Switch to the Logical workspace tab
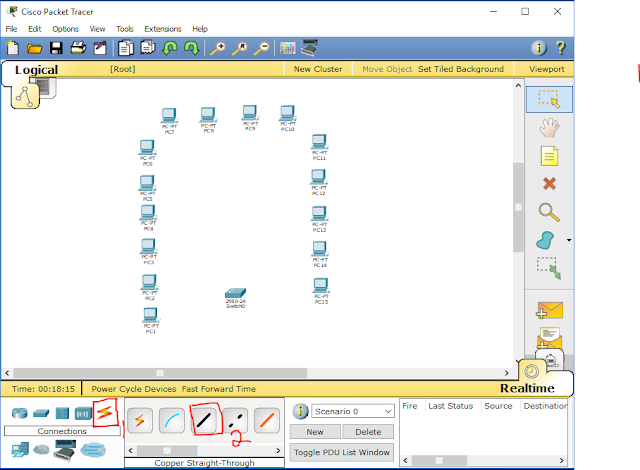The image size is (640, 470). [x=36, y=70]
